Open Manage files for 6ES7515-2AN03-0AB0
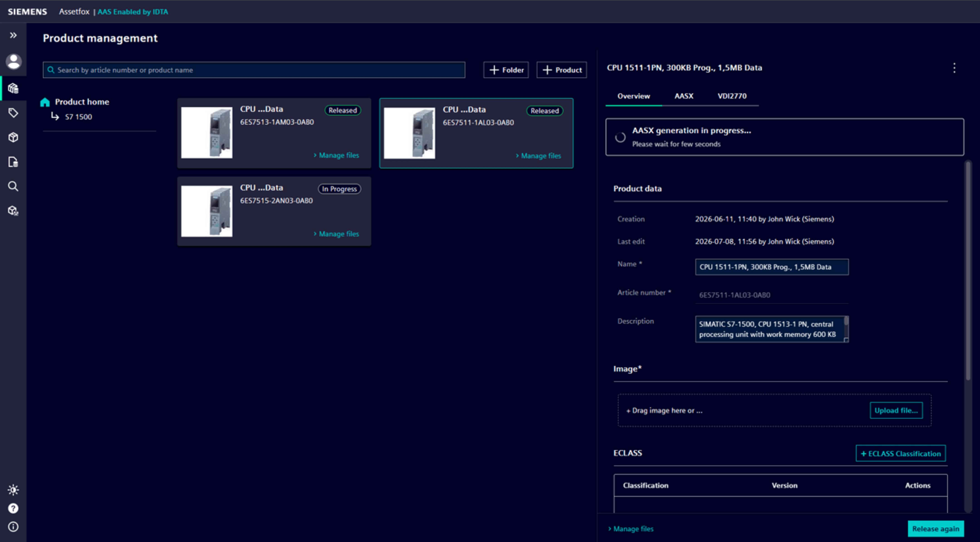980x542 pixels. [336, 234]
